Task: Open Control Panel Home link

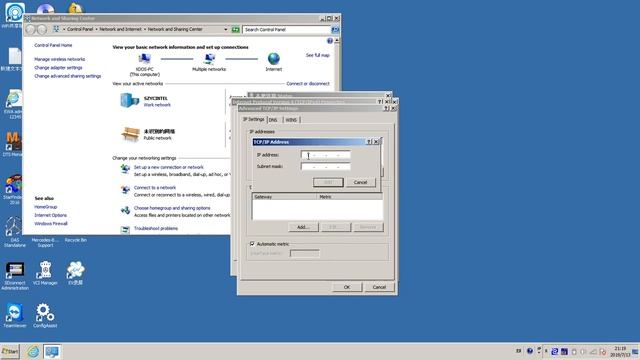Action: click(53, 45)
